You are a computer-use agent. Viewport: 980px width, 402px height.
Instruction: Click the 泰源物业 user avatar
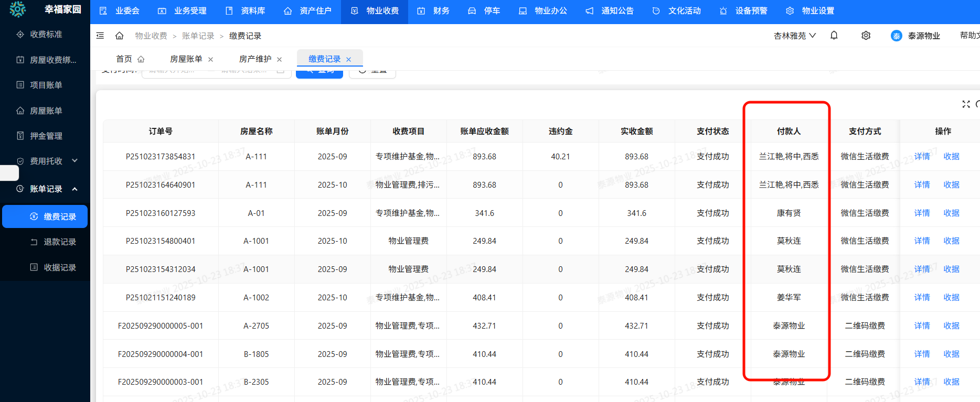tap(896, 36)
